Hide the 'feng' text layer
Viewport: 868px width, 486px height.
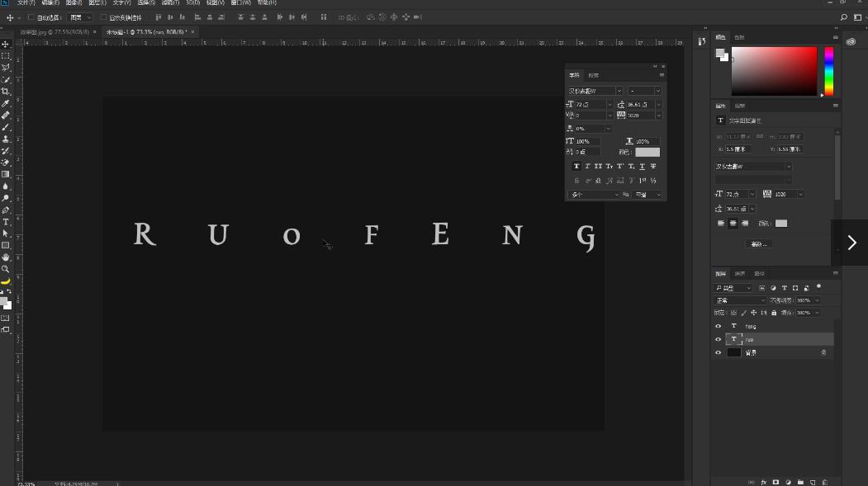coord(718,326)
